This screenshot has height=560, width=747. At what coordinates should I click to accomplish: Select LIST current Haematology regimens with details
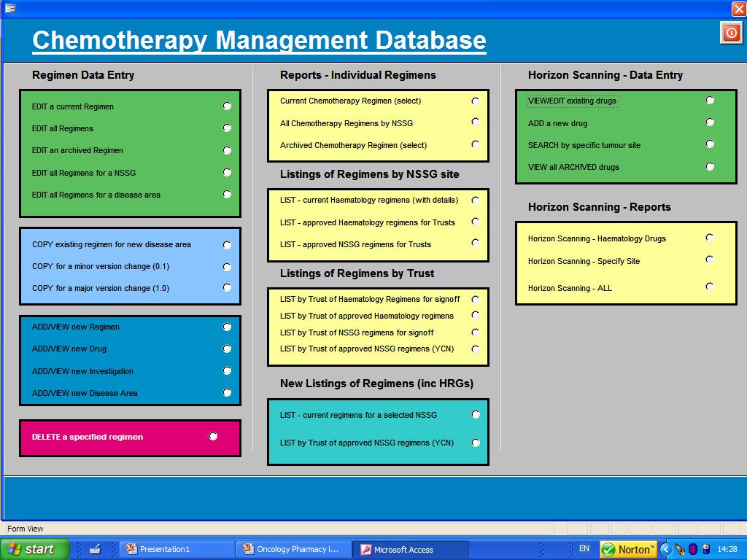[x=476, y=200]
